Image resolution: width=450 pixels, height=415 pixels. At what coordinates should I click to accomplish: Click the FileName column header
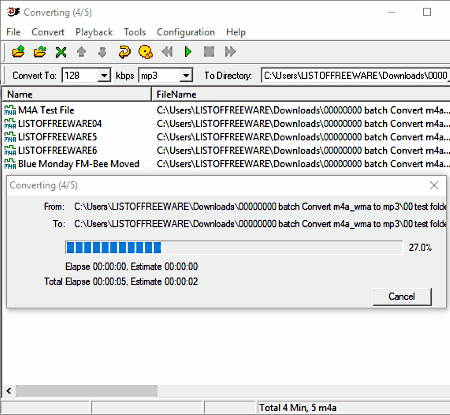pyautogui.click(x=301, y=95)
